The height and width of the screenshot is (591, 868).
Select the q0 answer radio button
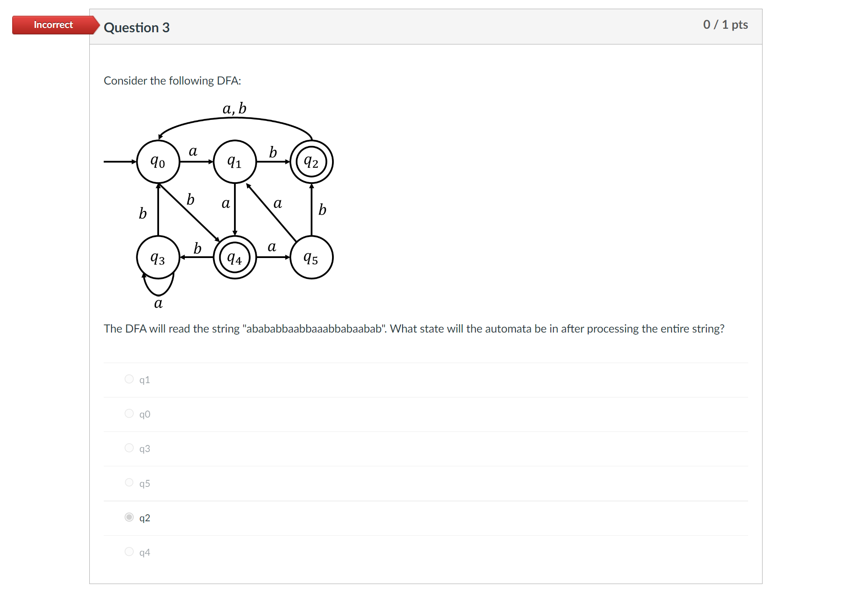pyautogui.click(x=129, y=414)
